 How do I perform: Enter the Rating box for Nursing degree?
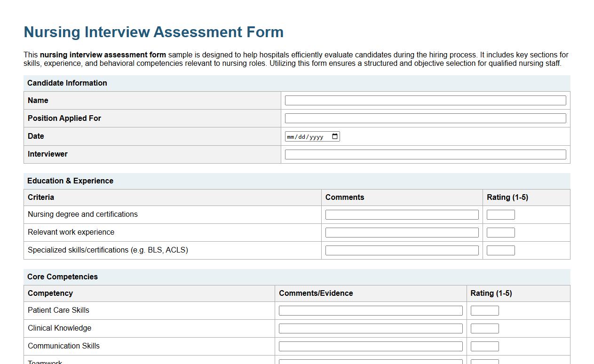(500, 214)
